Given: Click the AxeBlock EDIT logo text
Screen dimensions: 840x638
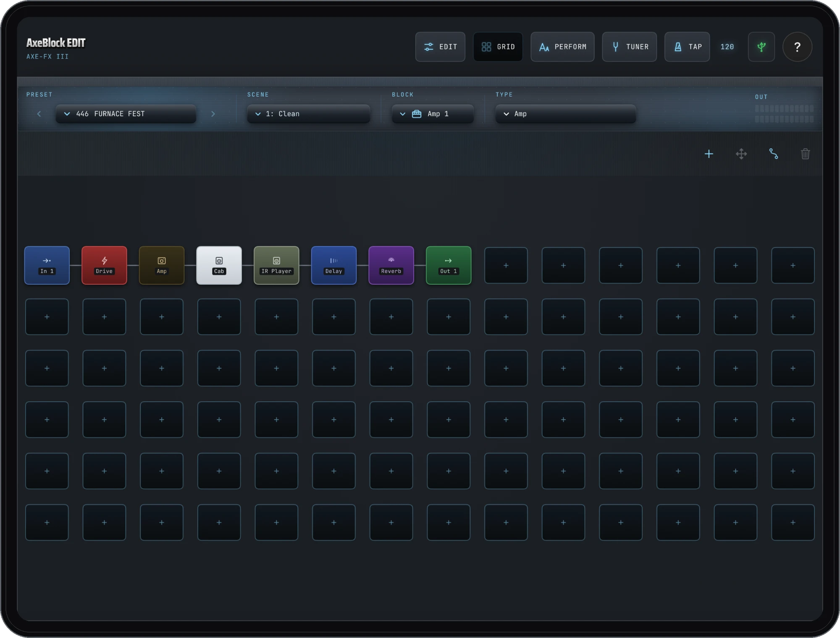Looking at the screenshot, I should 56,43.
